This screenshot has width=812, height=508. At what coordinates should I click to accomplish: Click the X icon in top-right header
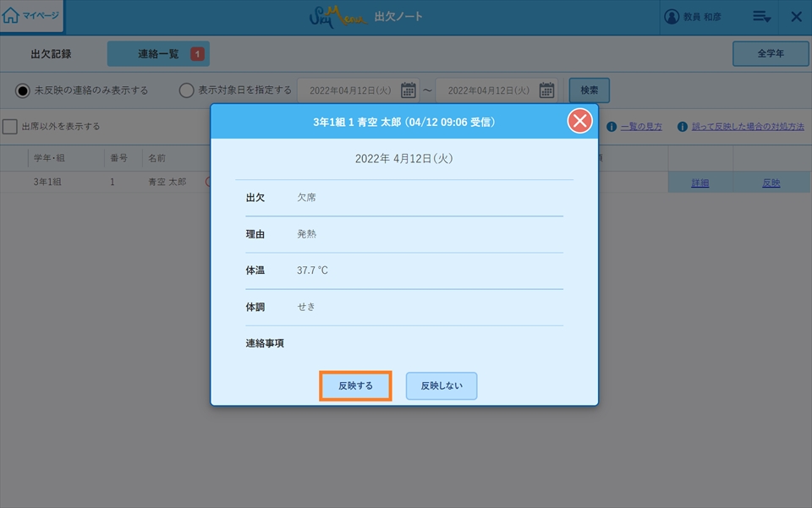coord(796,17)
